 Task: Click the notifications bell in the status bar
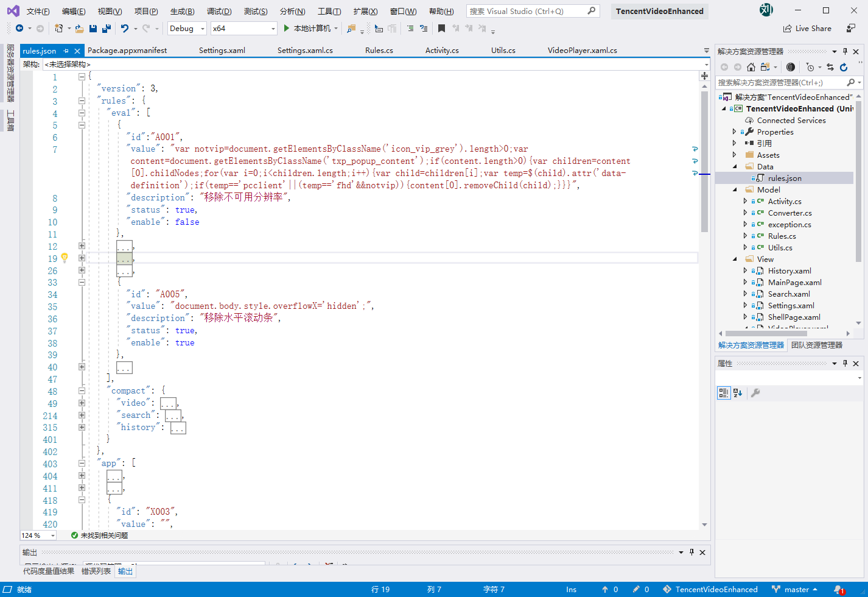pyautogui.click(x=839, y=589)
